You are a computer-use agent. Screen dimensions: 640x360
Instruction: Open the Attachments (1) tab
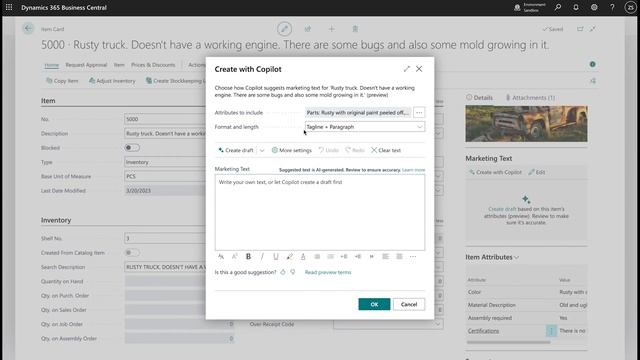pos(530,98)
